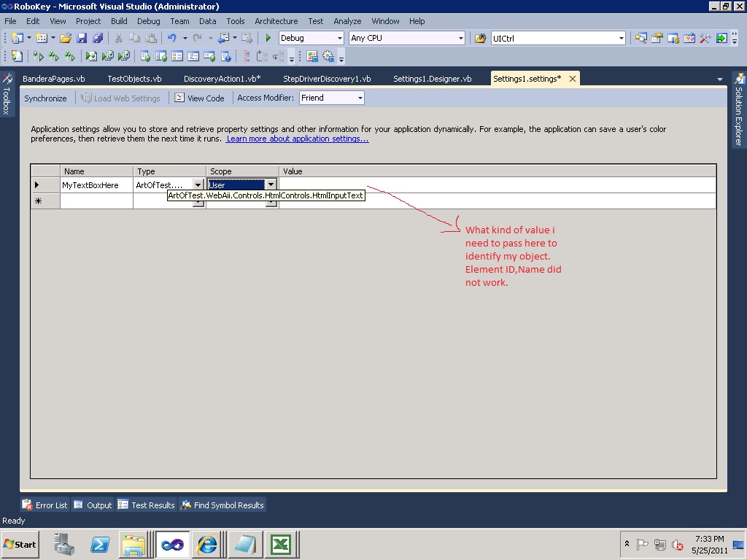The image size is (747, 560).
Task: Expand the New Project icon dropdown arrow
Action: [x=28, y=38]
